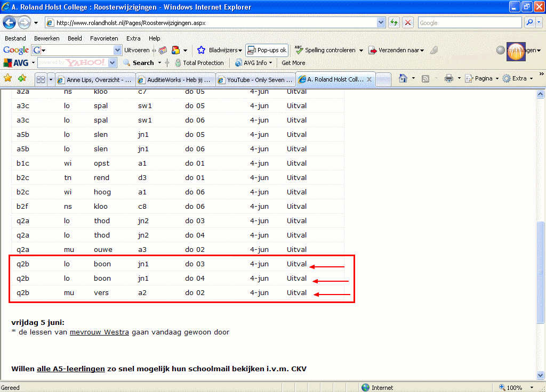546x392 pixels.
Task: Click the page scrollbar thumb
Action: coord(541,272)
